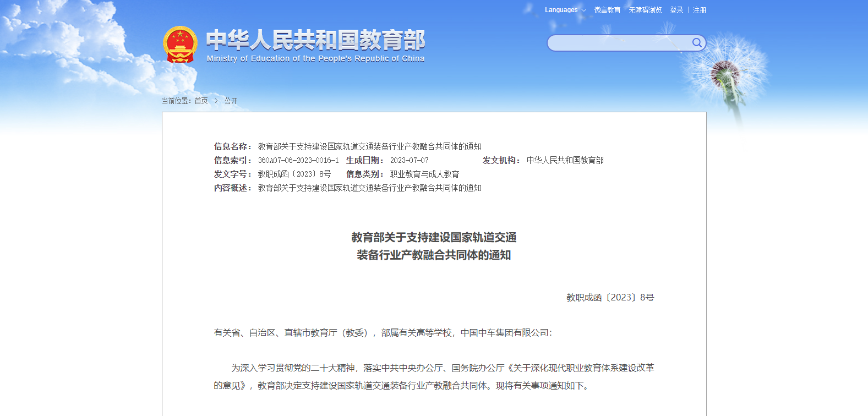Enable 无障碍浏览 accessibility browsing
Viewport: 868px width, 416px height.
[645, 10]
